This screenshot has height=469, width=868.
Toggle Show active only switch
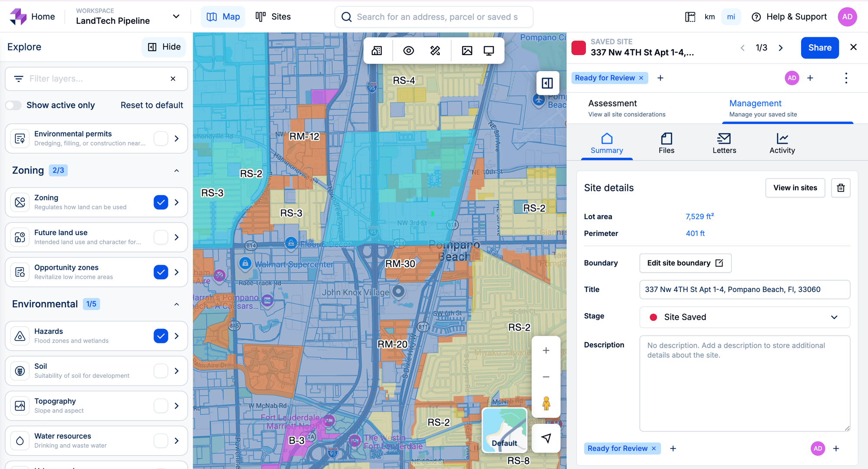coord(13,105)
